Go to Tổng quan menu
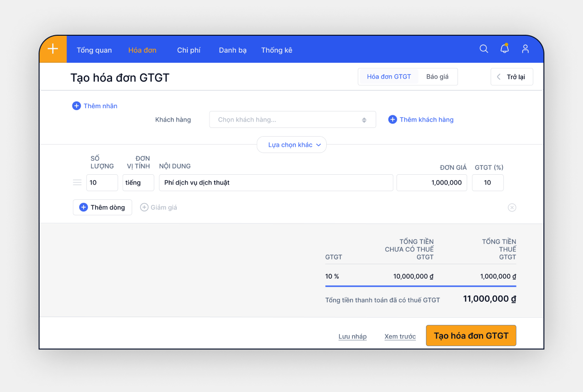Viewport: 583px width, 392px height. click(x=94, y=50)
